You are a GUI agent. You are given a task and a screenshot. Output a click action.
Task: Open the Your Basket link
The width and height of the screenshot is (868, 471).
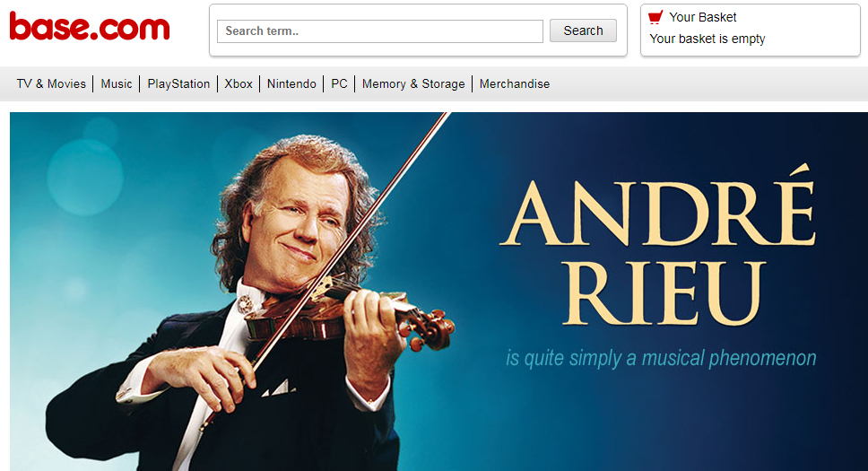[x=702, y=17]
